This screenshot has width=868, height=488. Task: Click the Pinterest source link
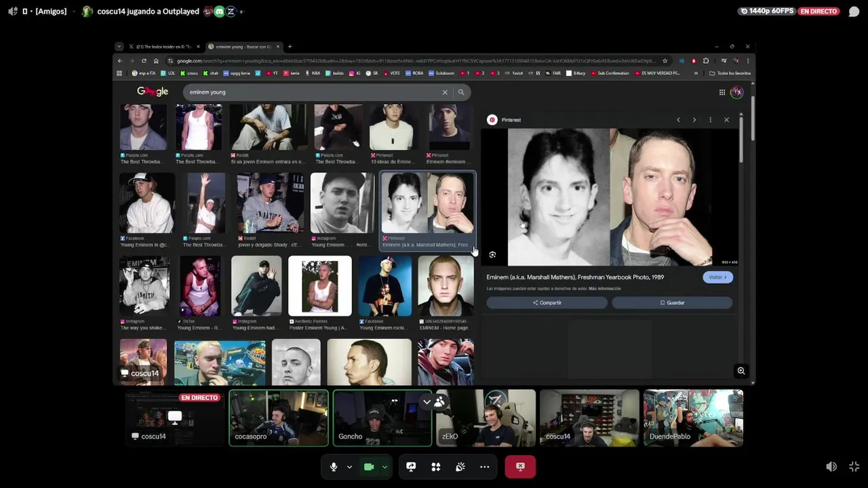(505, 120)
